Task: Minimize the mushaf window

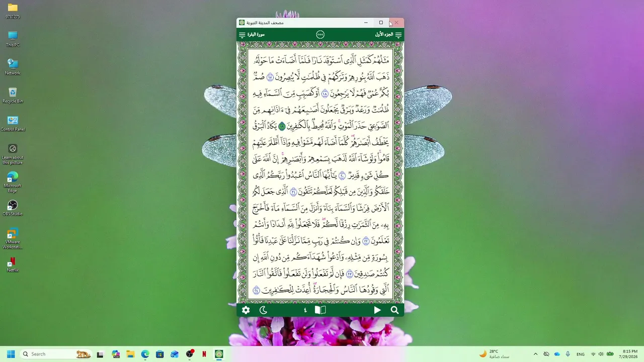Action: tap(366, 23)
